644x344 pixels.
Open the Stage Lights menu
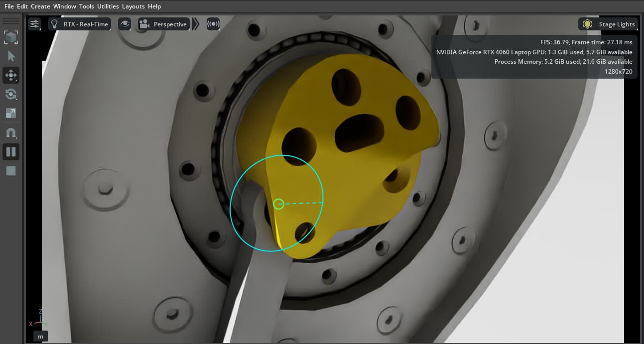[609, 24]
